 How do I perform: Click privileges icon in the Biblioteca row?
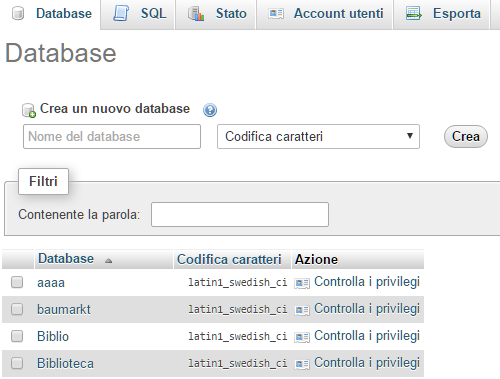[302, 364]
